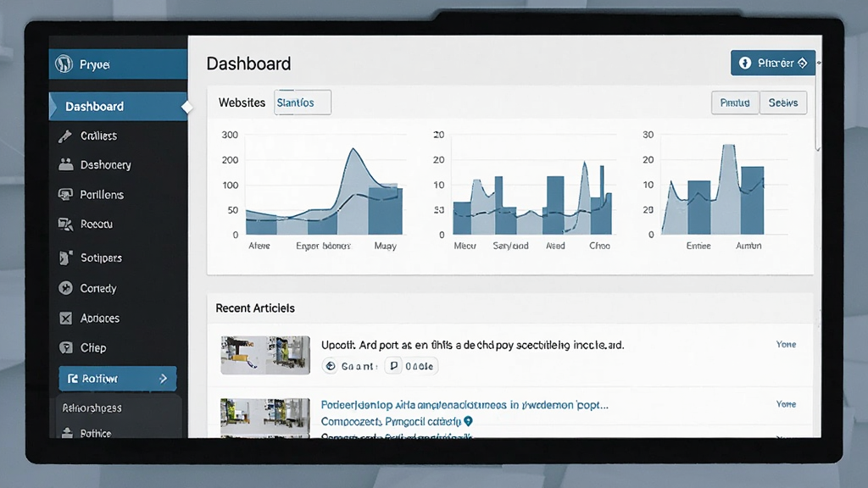Click the pencil icon next to Crailiers

[65, 136]
